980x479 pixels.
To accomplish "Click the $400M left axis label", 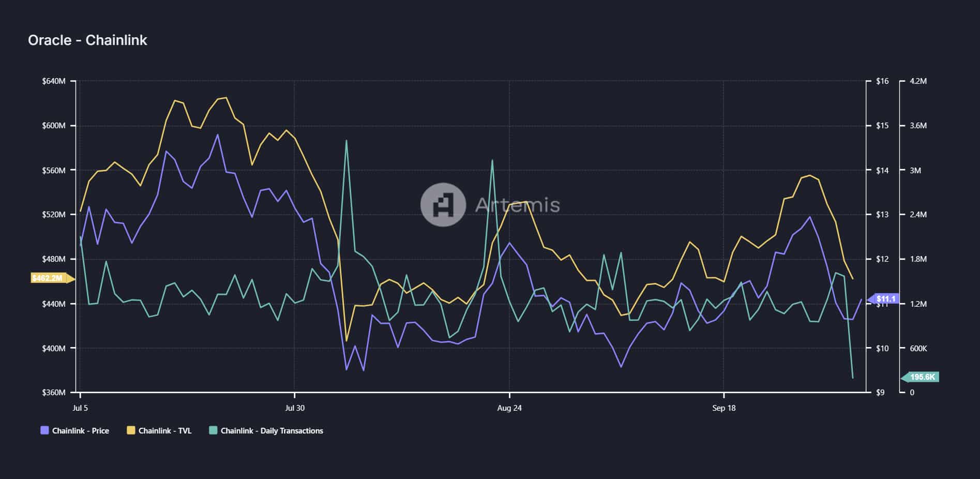I will click(x=54, y=348).
